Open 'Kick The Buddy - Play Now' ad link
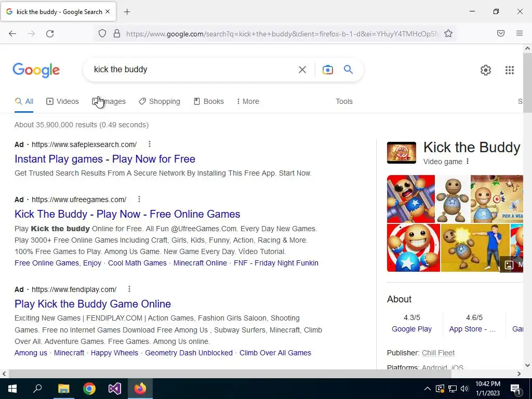Viewport: 532px width, 399px height. (x=127, y=214)
